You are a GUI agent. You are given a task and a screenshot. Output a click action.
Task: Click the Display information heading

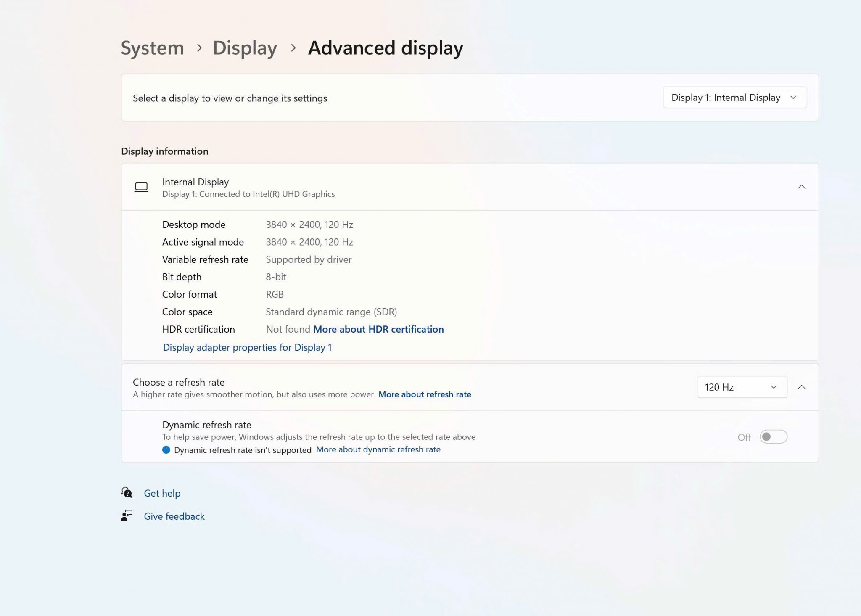pos(165,151)
